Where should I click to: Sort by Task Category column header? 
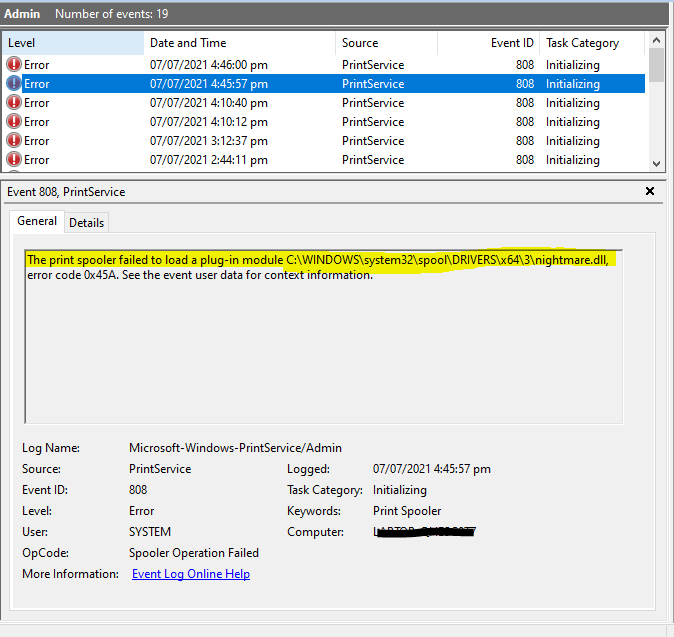click(592, 43)
